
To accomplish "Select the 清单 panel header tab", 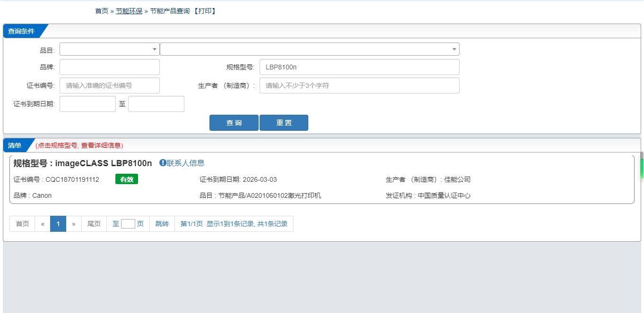I will (16, 145).
